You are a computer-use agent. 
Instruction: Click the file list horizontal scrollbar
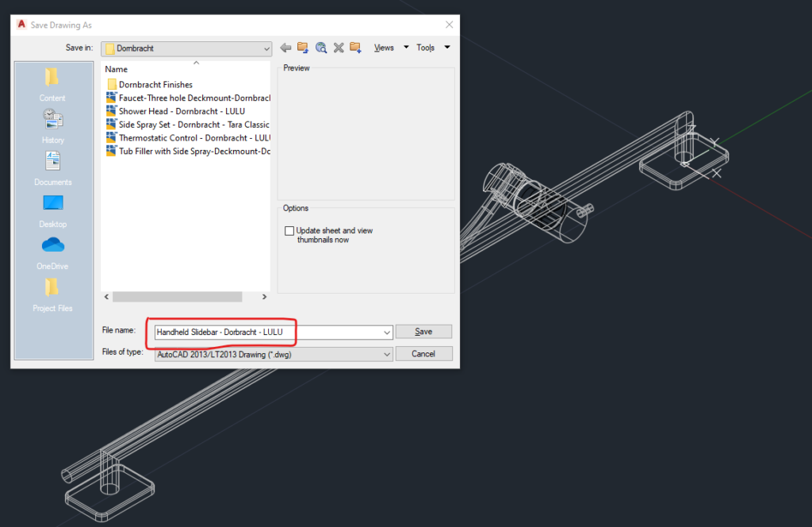pos(177,296)
